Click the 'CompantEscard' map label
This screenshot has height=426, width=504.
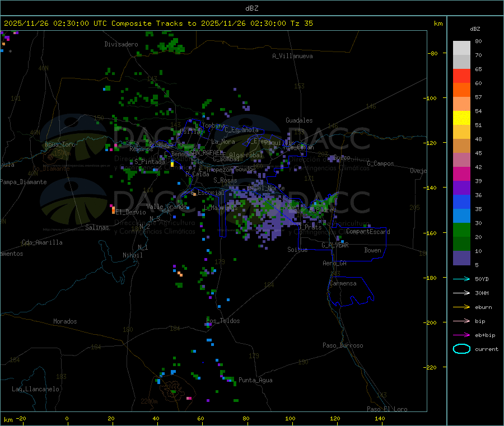(368, 232)
